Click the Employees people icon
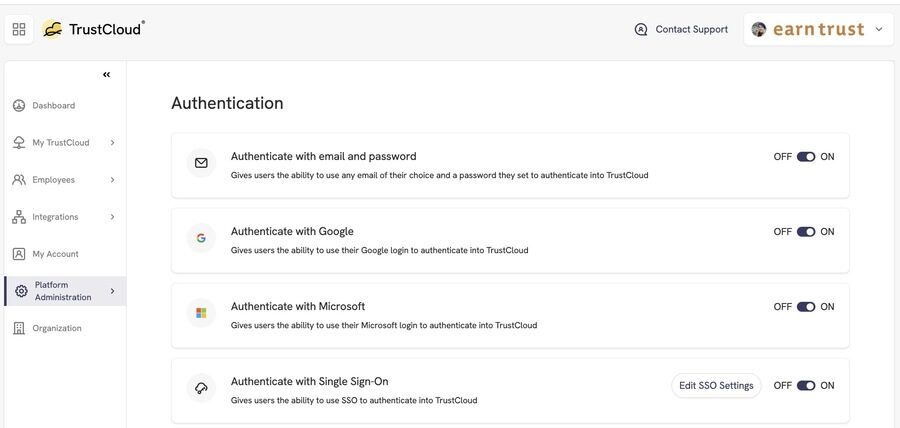Image resolution: width=900 pixels, height=428 pixels. coord(19,180)
